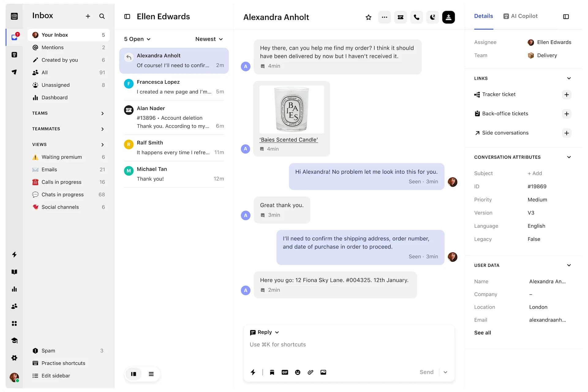588x392 pixels.
Task: Collapse the Conversation Attributes section
Action: click(x=569, y=157)
